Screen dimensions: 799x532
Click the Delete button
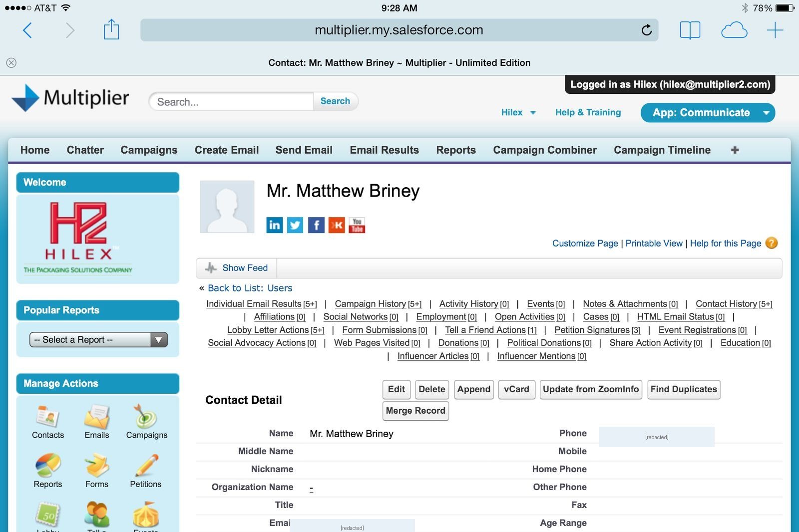(x=432, y=389)
